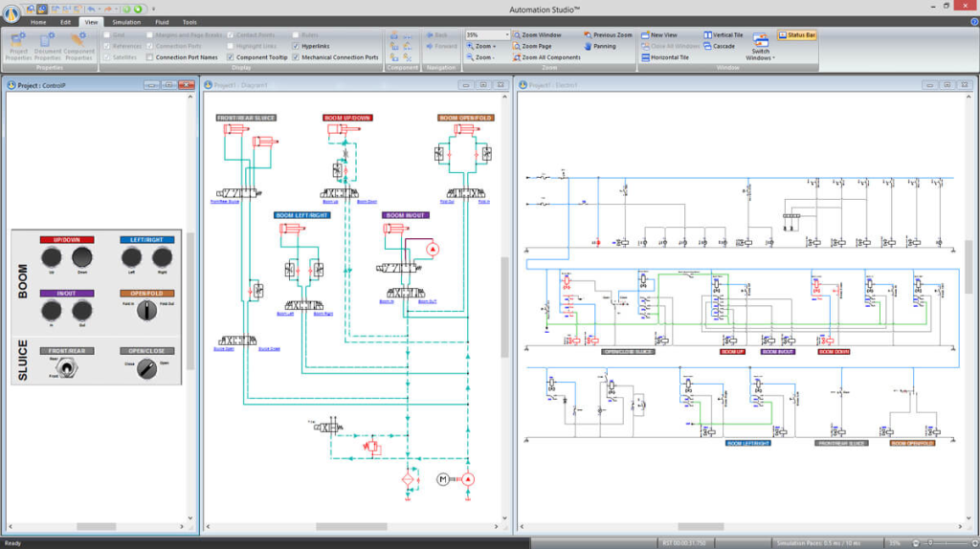Expand the quick access toolbar customize arrow
Viewport: 980px width, 549px height.
[153, 10]
